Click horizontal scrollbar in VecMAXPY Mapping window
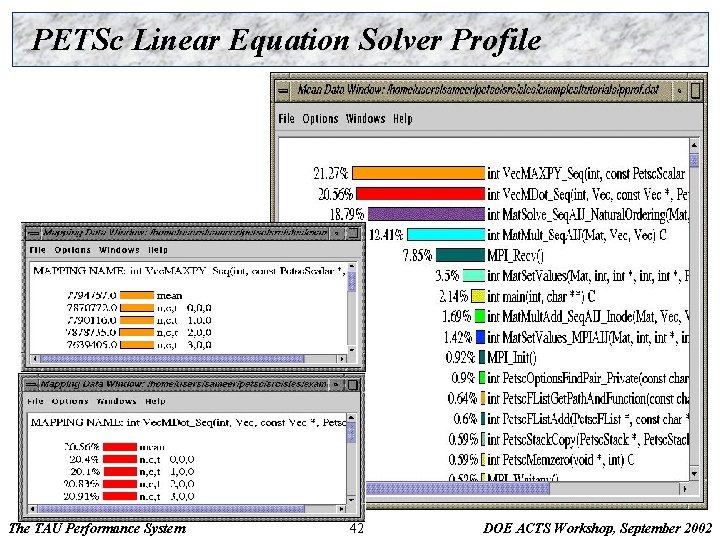720x540 pixels. (172, 358)
